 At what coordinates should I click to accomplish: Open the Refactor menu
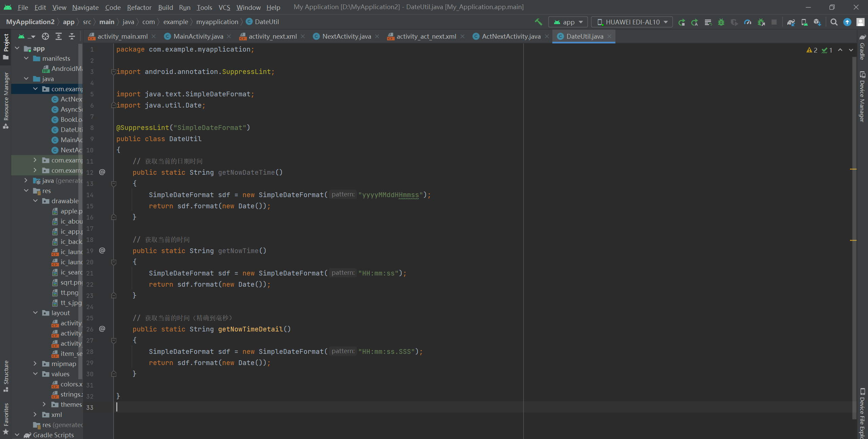pos(139,7)
